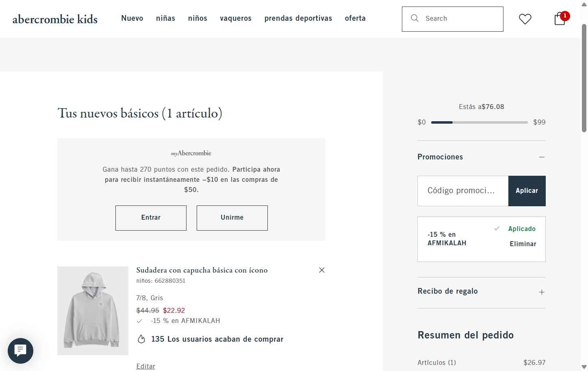The height and width of the screenshot is (371, 588).
Task: Click the -15 % en AFMIKALAH item discount
Action: 185,321
